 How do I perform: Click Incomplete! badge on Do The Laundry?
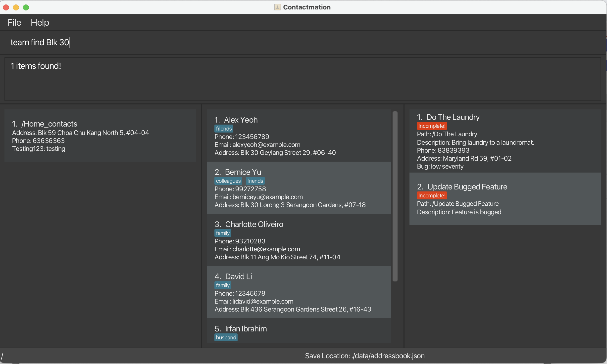(432, 126)
